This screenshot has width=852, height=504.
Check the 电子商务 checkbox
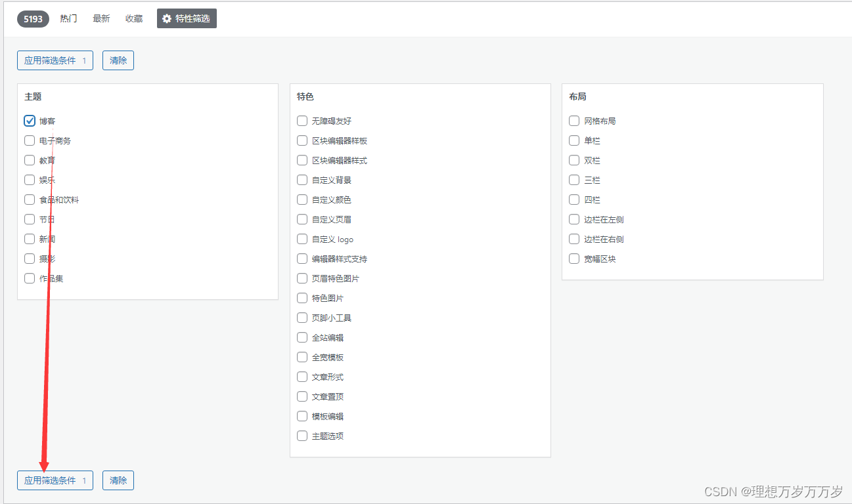point(30,140)
